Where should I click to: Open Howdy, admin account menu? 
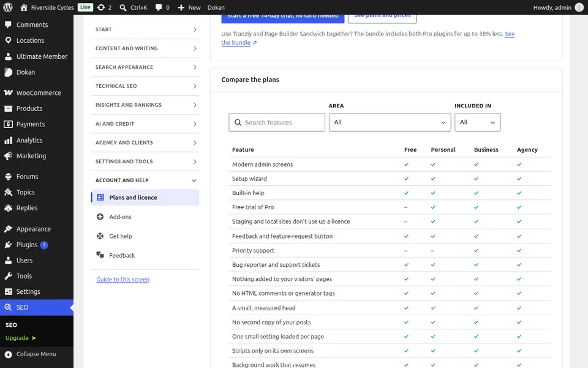(559, 7)
